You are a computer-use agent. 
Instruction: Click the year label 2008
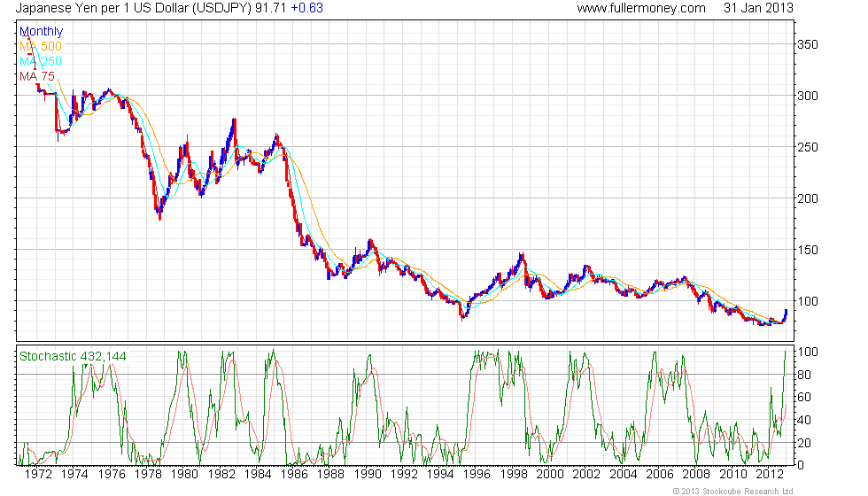696,475
